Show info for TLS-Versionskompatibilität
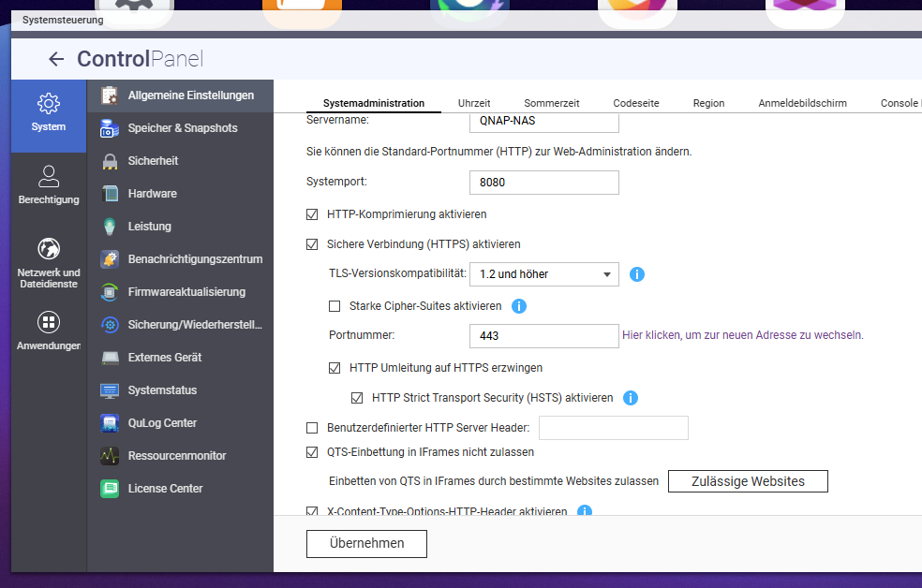The width and height of the screenshot is (922, 588). tap(637, 274)
